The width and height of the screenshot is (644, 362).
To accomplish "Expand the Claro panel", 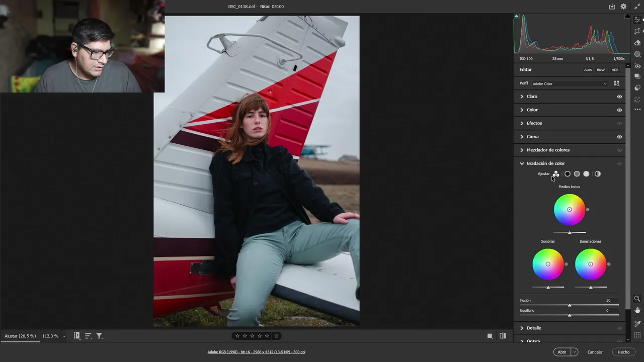I will coord(522,97).
